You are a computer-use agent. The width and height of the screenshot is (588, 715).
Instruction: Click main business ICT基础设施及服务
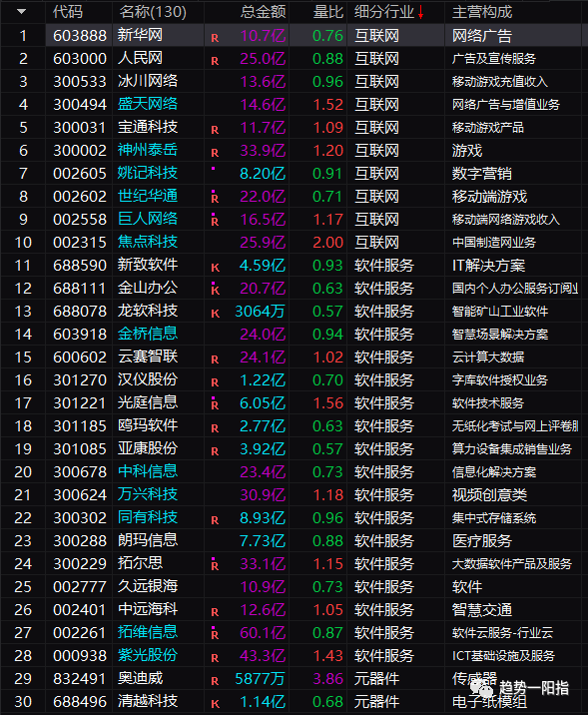(504, 655)
